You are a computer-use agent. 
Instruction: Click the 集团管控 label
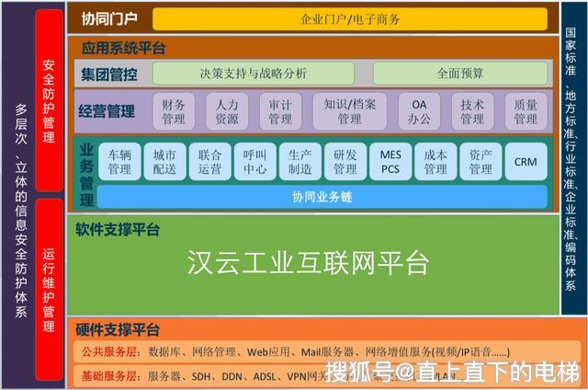pyautogui.click(x=108, y=74)
